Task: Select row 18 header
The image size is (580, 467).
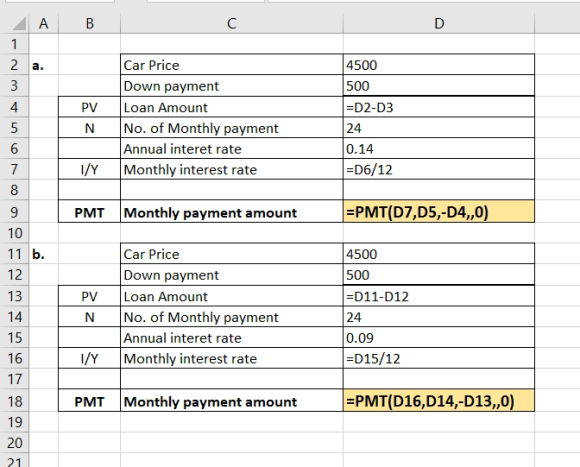Action: [x=14, y=401]
